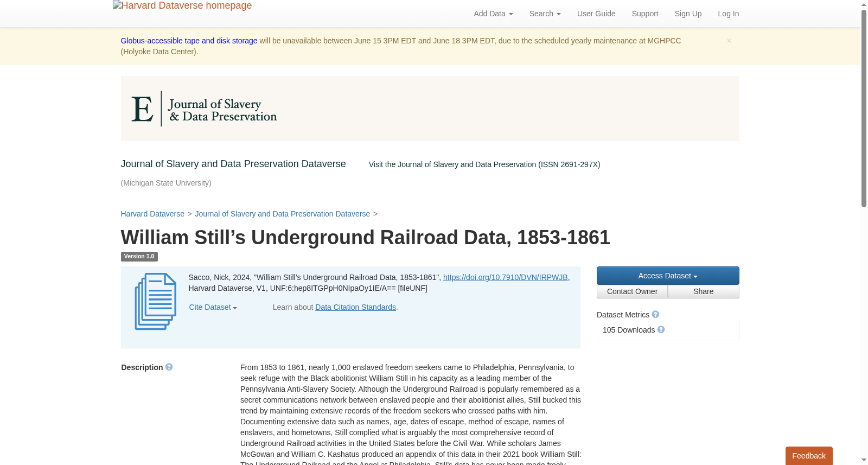Click the Contact Owner button

click(x=632, y=291)
